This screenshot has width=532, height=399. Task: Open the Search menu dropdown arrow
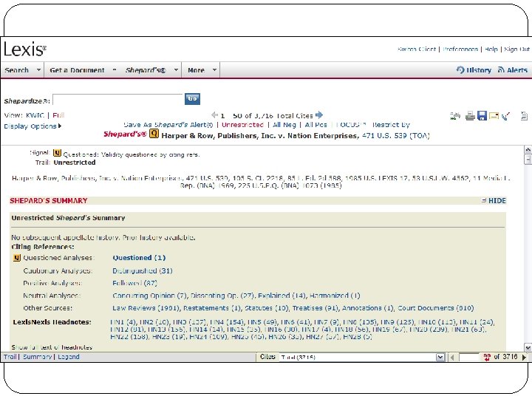(38, 70)
